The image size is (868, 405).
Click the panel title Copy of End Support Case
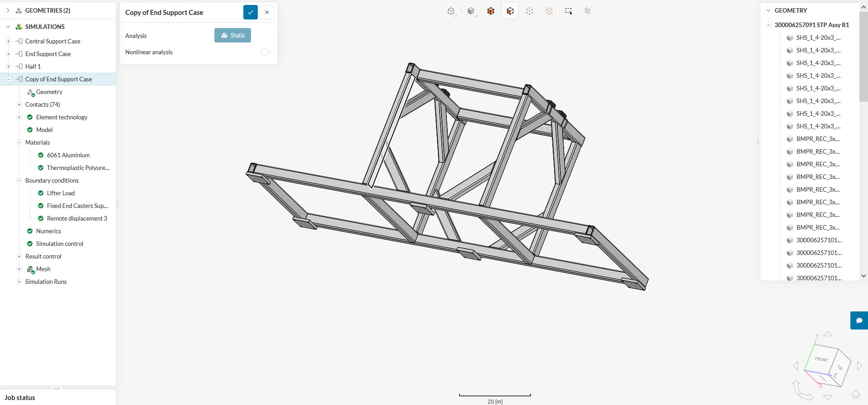tap(164, 13)
